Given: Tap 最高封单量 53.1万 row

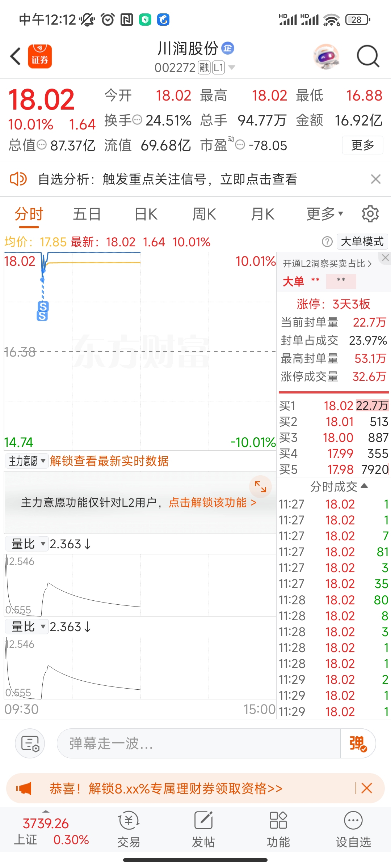Looking at the screenshot, I should pyautogui.click(x=333, y=358).
